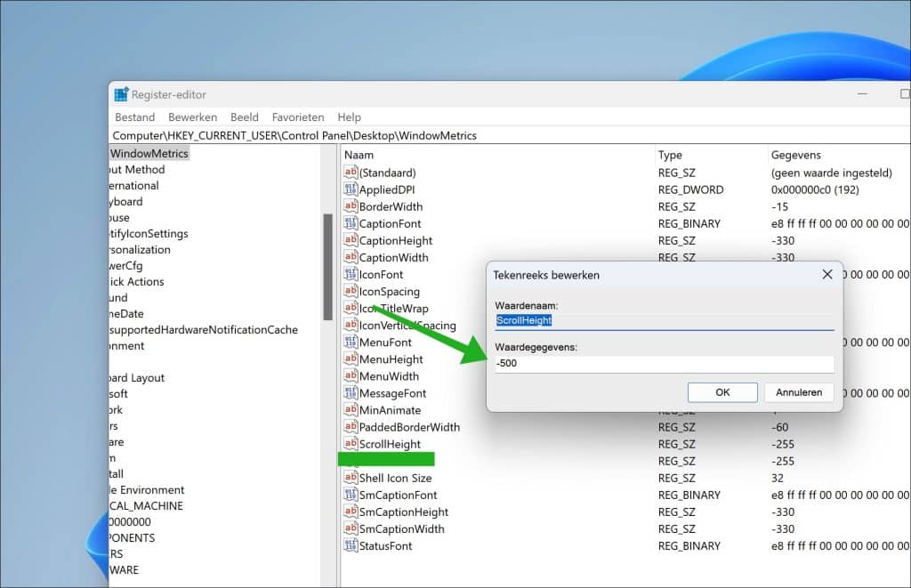This screenshot has width=911, height=588.
Task: Select the MenuHeight string icon
Action: pyautogui.click(x=351, y=358)
